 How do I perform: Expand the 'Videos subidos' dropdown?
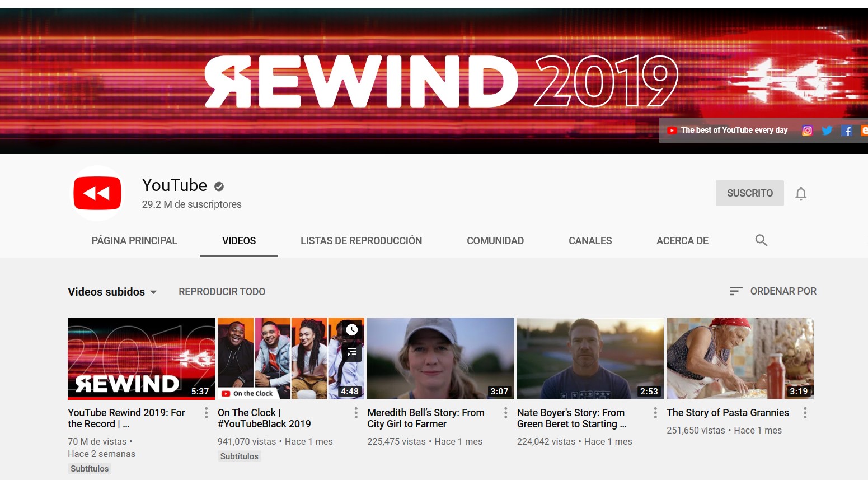click(112, 292)
